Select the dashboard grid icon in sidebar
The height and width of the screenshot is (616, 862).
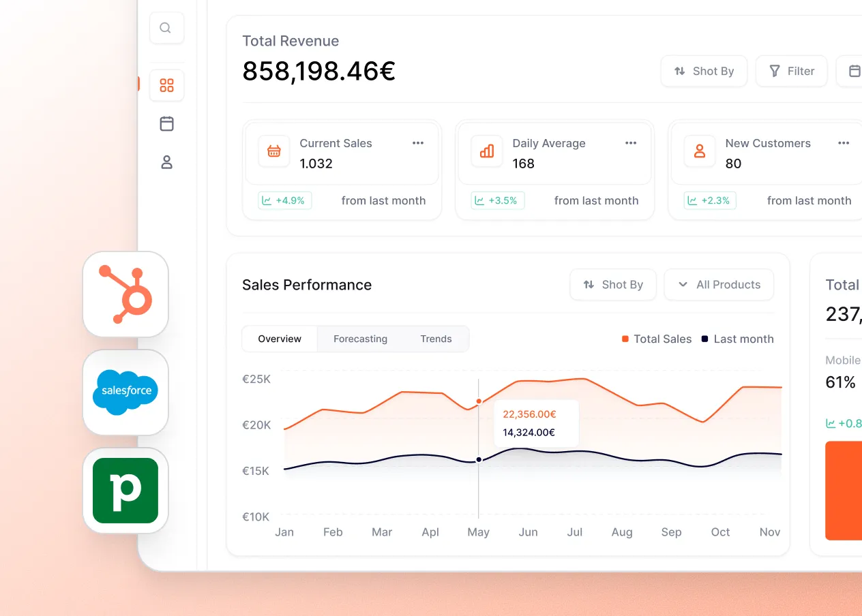(x=165, y=84)
